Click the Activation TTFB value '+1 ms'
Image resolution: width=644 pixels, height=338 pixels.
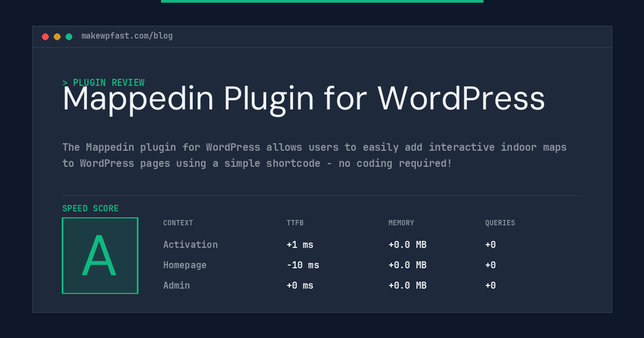(300, 245)
